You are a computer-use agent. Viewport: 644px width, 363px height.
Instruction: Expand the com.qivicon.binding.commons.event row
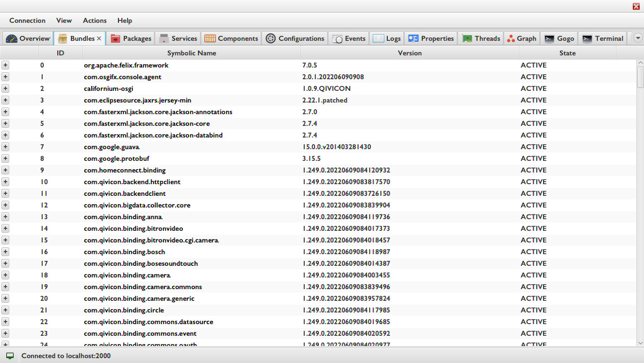pyautogui.click(x=5, y=333)
